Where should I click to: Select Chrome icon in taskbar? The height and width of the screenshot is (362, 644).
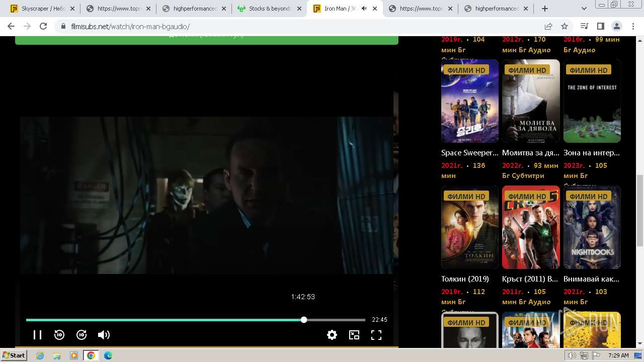91,355
